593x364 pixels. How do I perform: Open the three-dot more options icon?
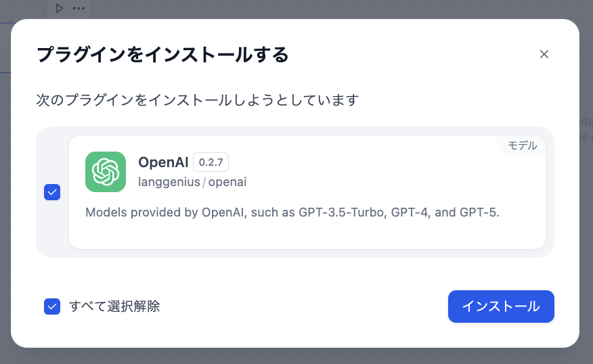click(79, 8)
